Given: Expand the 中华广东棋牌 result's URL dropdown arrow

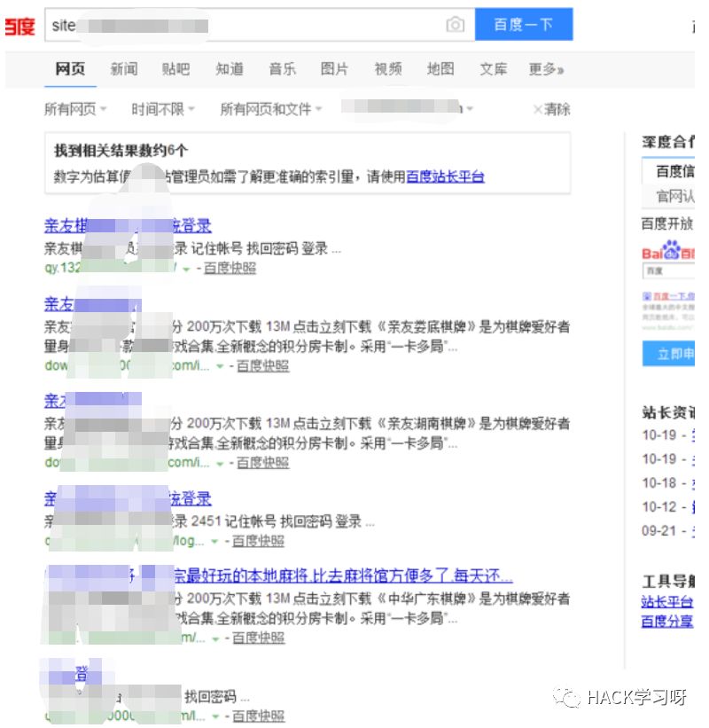Looking at the screenshot, I should [x=215, y=638].
